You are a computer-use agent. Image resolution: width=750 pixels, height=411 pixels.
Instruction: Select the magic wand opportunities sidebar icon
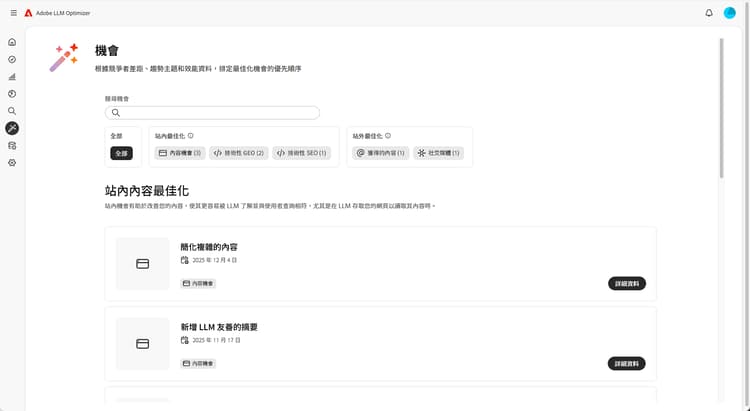pyautogui.click(x=12, y=128)
